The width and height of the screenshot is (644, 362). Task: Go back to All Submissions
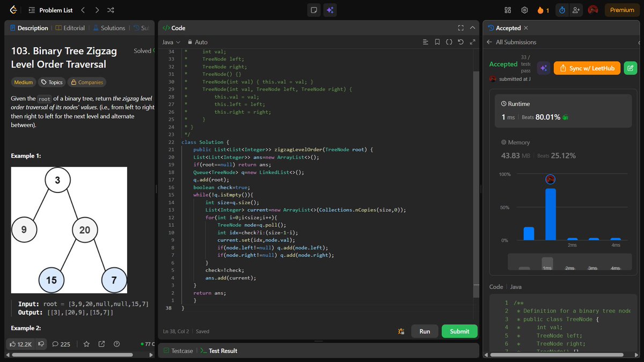point(511,42)
